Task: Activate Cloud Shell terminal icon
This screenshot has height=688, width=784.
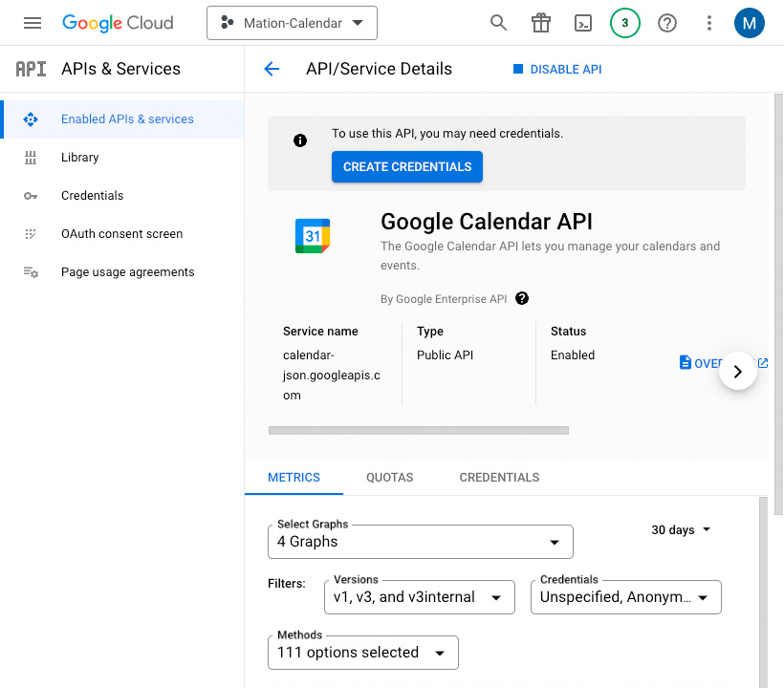Action: [583, 23]
